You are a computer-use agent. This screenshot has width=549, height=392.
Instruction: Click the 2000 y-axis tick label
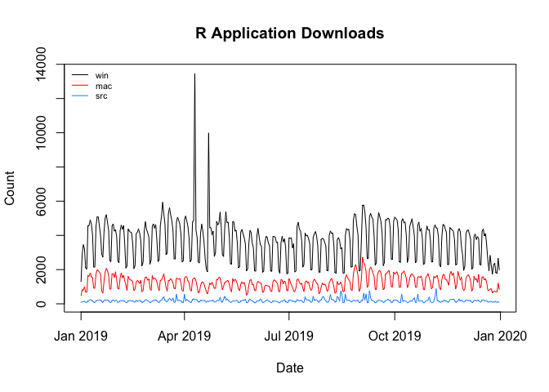pos(49,269)
